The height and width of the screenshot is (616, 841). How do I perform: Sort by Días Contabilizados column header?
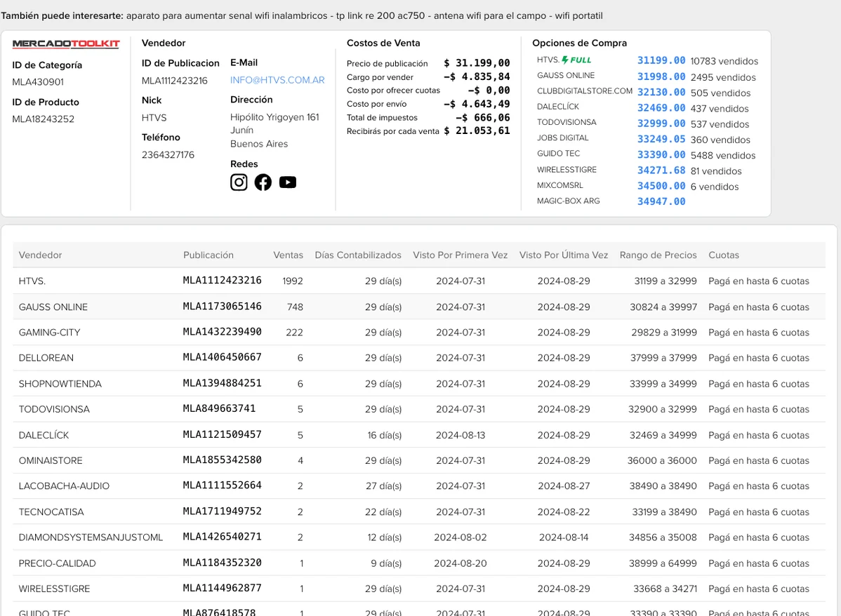[x=358, y=255]
